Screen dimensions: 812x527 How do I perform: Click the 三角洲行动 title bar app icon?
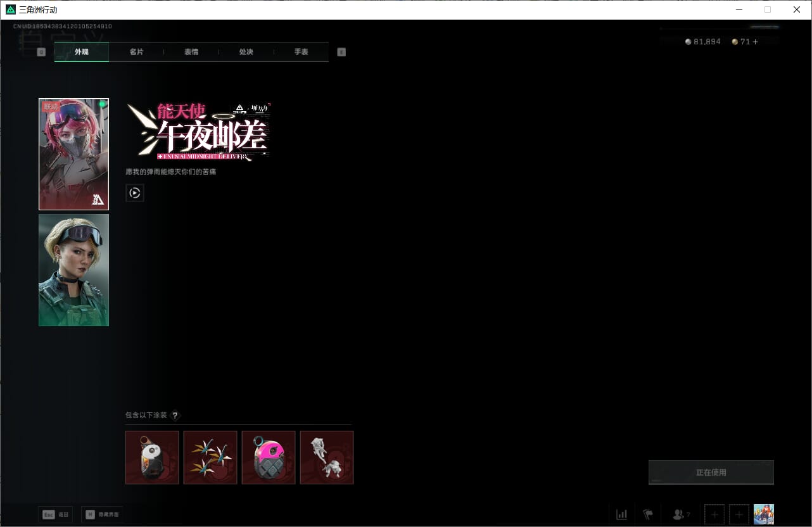[10, 10]
